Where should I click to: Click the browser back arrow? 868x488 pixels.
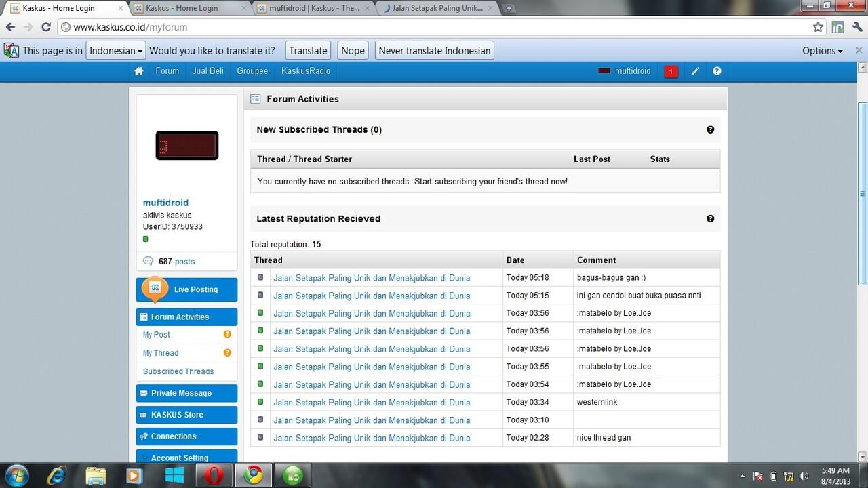pyautogui.click(x=10, y=27)
